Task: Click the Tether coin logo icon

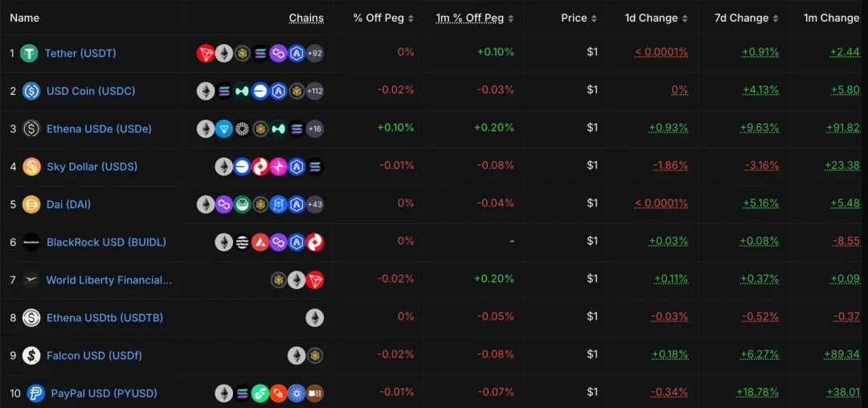Action: tap(29, 54)
